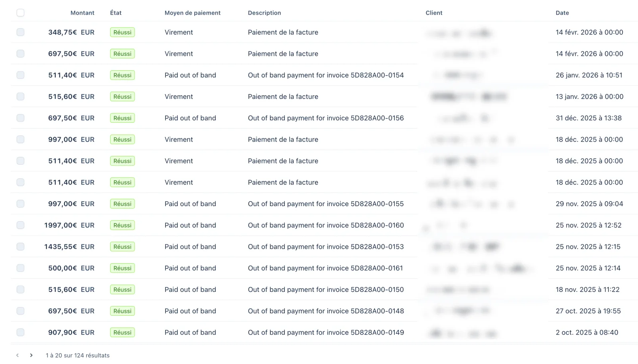Tick checkbox for the 907,90€ payment
Screen dimensions: 638x364
20,333
